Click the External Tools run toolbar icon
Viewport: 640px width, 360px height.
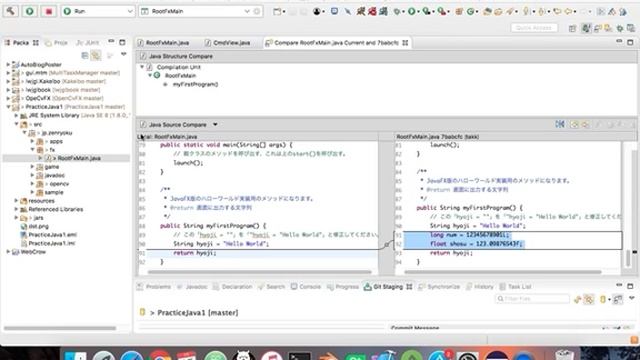(x=441, y=11)
